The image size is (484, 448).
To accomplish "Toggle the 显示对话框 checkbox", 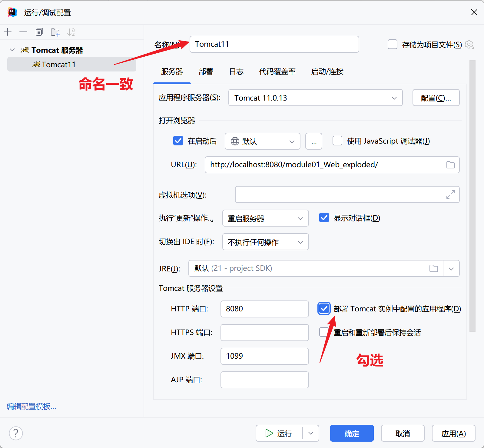I will click(324, 217).
